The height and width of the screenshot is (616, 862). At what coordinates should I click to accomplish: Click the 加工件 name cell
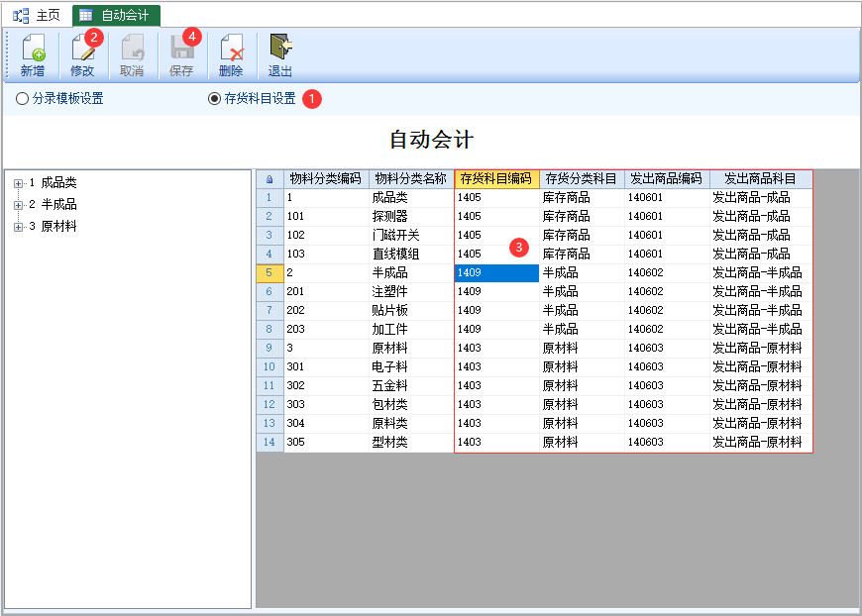tap(411, 330)
